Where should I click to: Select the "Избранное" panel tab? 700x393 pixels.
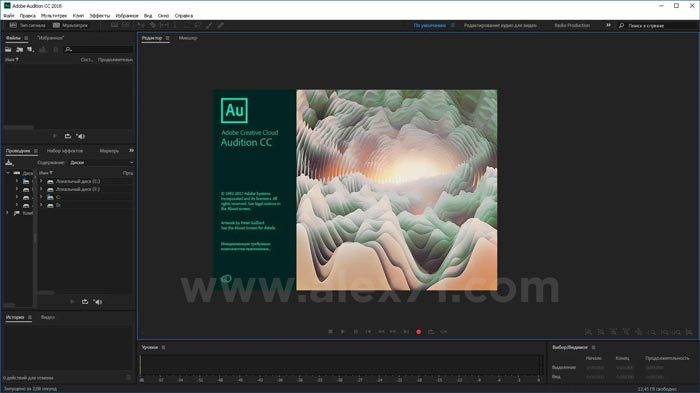(50, 38)
